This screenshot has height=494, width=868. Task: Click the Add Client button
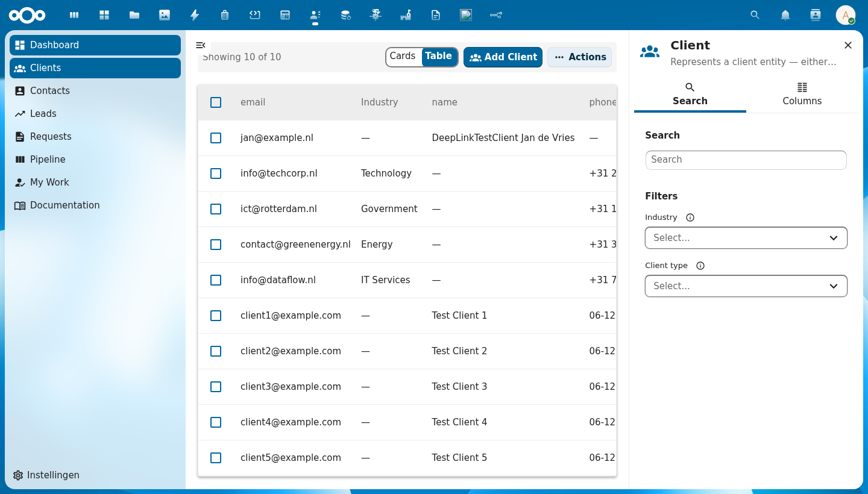pos(503,57)
